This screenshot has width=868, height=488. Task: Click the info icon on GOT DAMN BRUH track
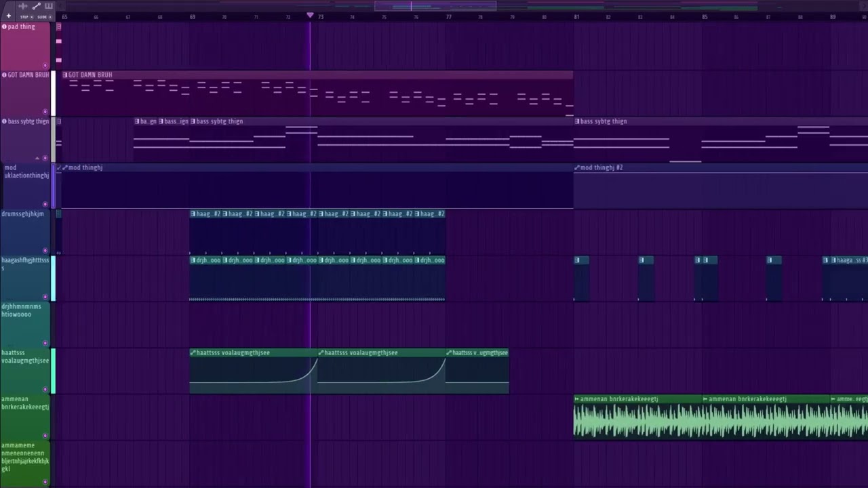[x=4, y=75]
